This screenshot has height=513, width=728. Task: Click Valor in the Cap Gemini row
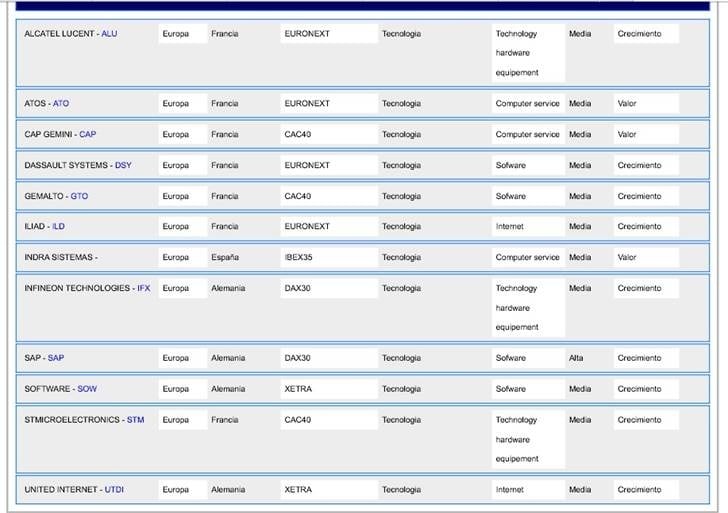[x=627, y=134]
